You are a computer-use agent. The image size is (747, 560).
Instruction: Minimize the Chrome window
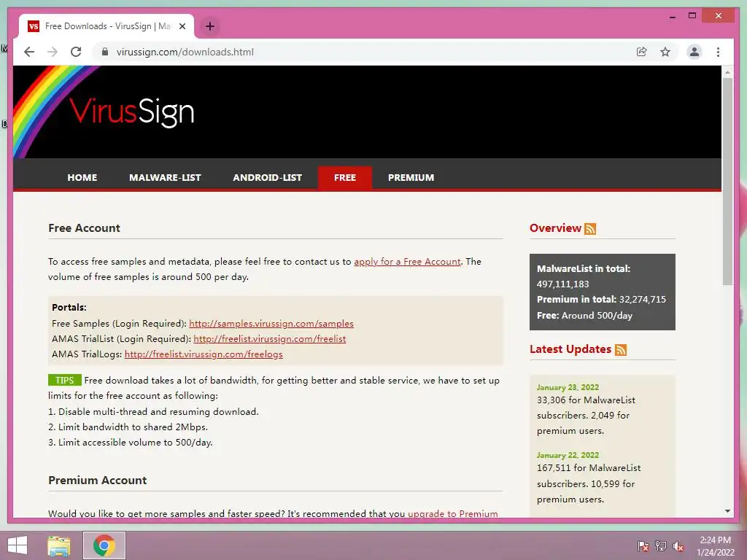click(x=672, y=16)
